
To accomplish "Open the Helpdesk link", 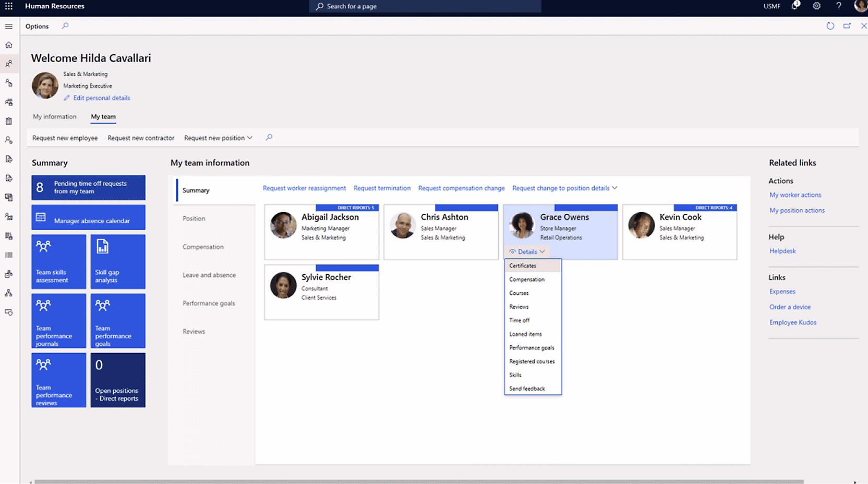I will coord(782,251).
